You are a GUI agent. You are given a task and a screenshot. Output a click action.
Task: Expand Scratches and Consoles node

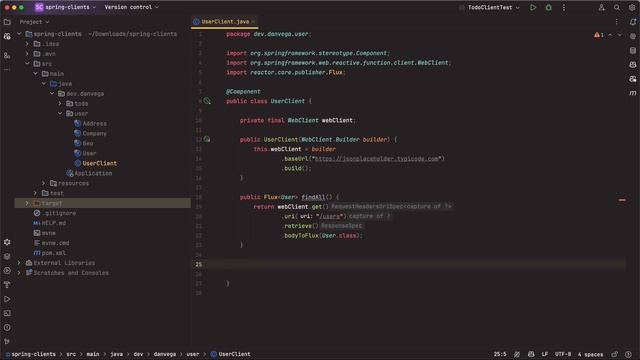coord(19,273)
